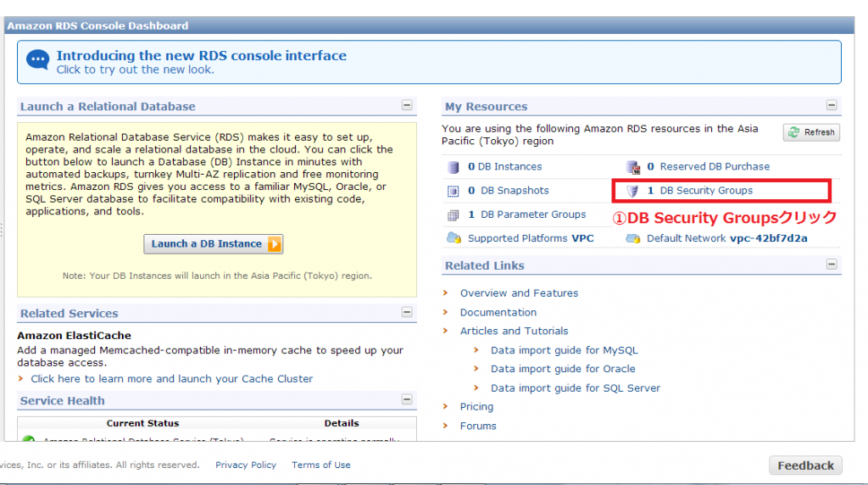The width and height of the screenshot is (868, 485).
Task: Click the DB Security Groups shield icon
Action: click(632, 191)
